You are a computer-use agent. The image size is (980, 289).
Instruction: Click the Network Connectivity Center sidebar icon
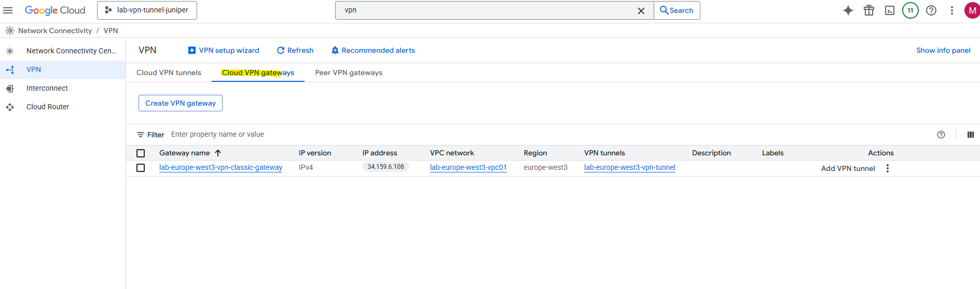point(10,51)
